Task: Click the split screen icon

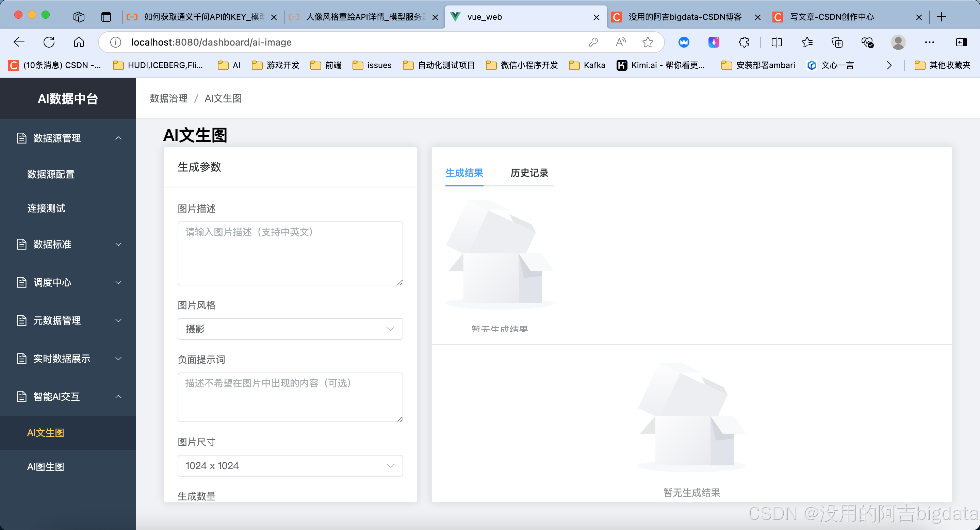Action: pos(777,42)
